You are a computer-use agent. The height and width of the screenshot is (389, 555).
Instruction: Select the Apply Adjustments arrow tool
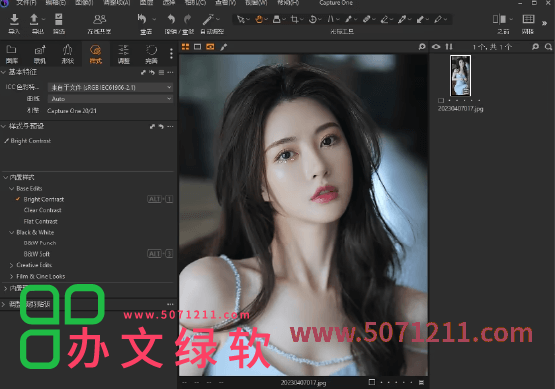(420, 19)
